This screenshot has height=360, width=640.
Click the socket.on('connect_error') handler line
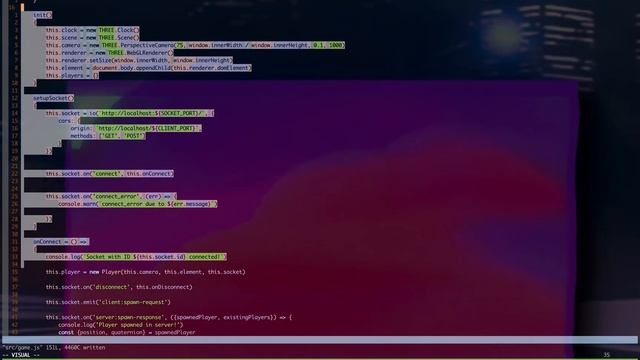[x=111, y=196]
